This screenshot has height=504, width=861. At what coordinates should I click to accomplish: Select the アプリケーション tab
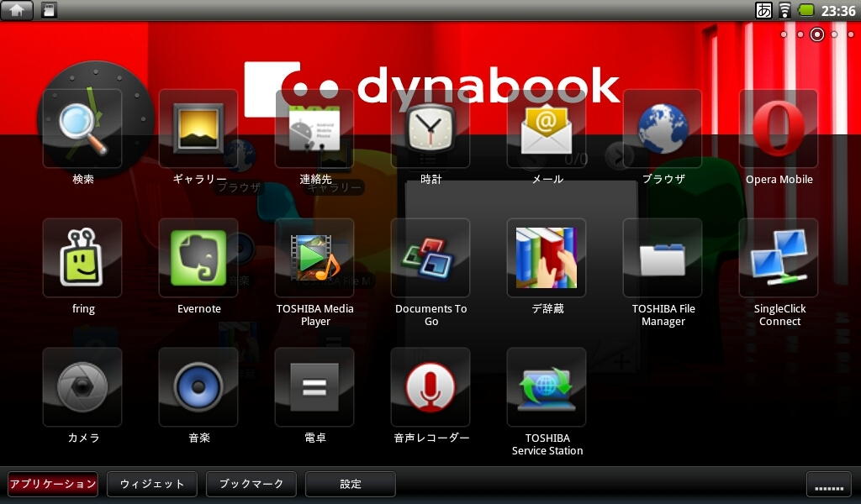point(53,484)
